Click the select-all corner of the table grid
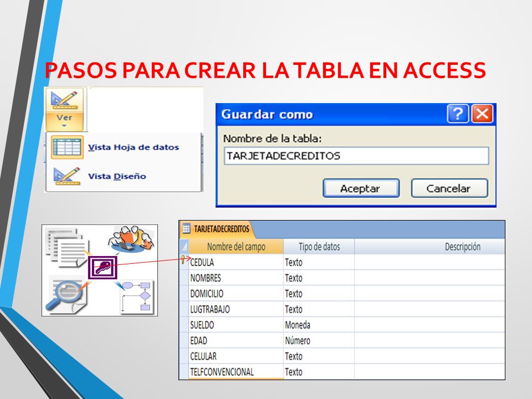 [x=184, y=247]
